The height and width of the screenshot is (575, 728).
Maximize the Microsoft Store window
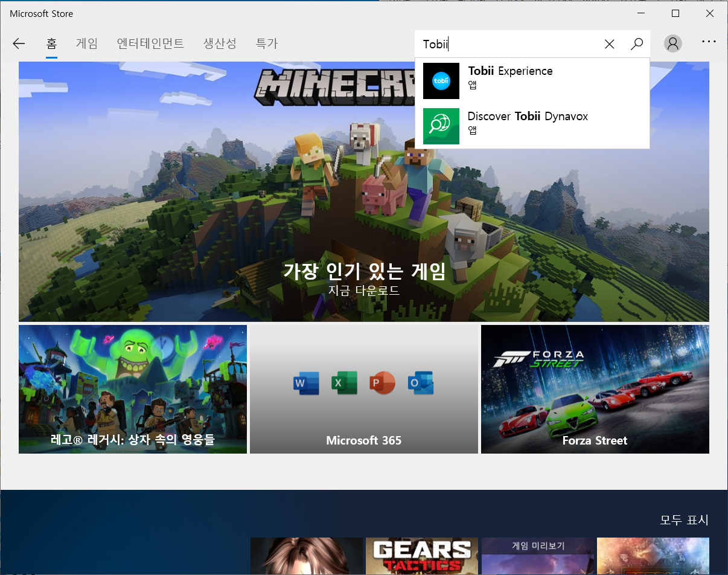click(x=675, y=13)
